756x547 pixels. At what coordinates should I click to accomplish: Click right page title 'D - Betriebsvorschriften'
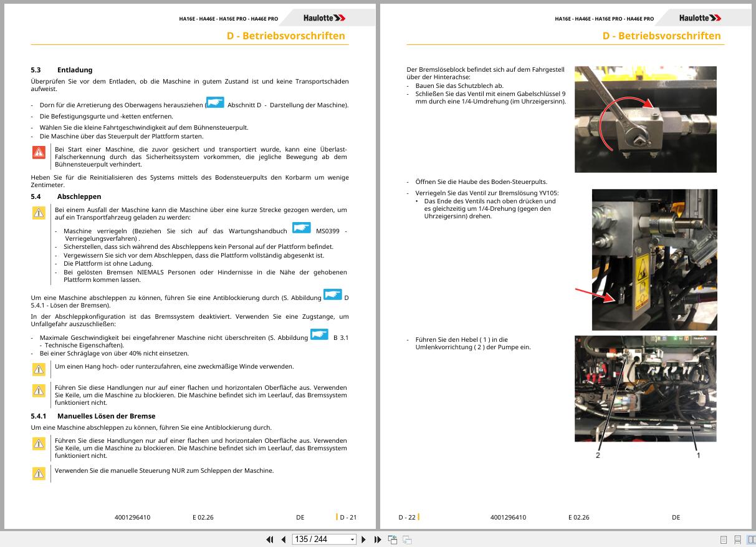[662, 36]
